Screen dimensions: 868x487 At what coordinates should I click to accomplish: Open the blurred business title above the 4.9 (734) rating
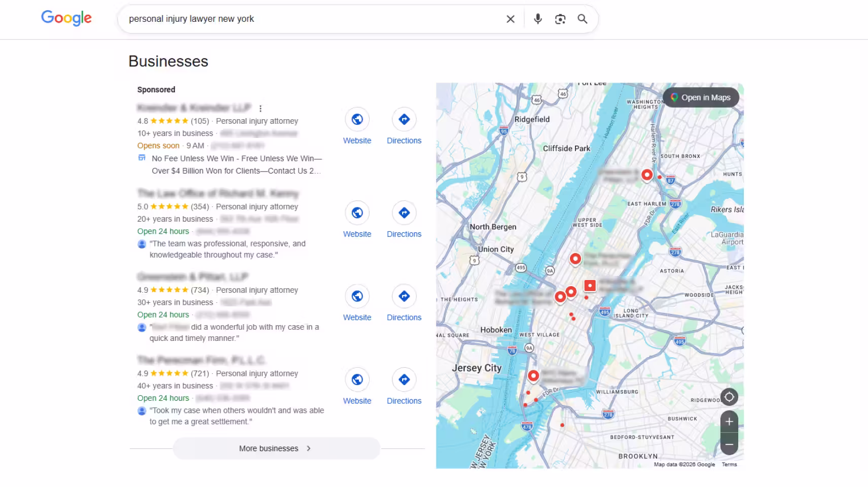(193, 276)
